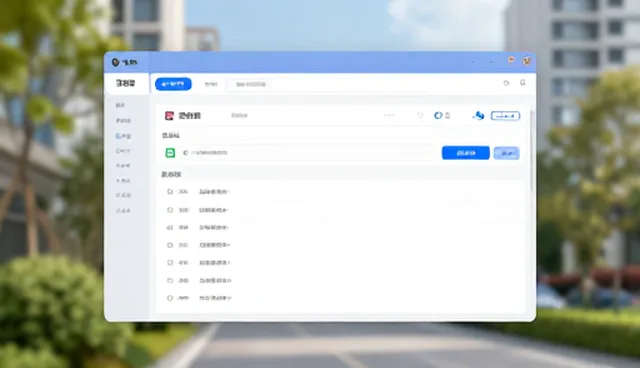The height and width of the screenshot is (368, 640).
Task: Click the blue cloud-shaped icon beside the outlined button
Action: click(x=478, y=116)
